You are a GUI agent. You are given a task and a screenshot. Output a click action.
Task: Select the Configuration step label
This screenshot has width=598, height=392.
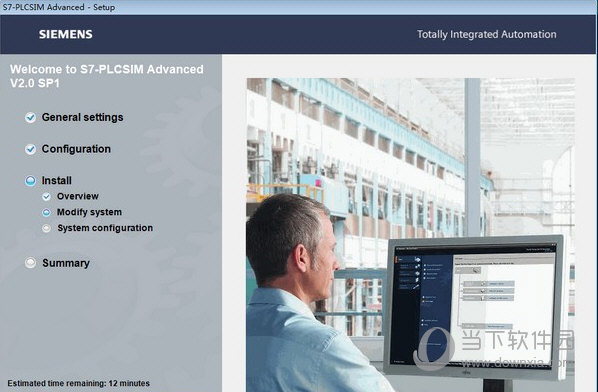click(x=76, y=149)
